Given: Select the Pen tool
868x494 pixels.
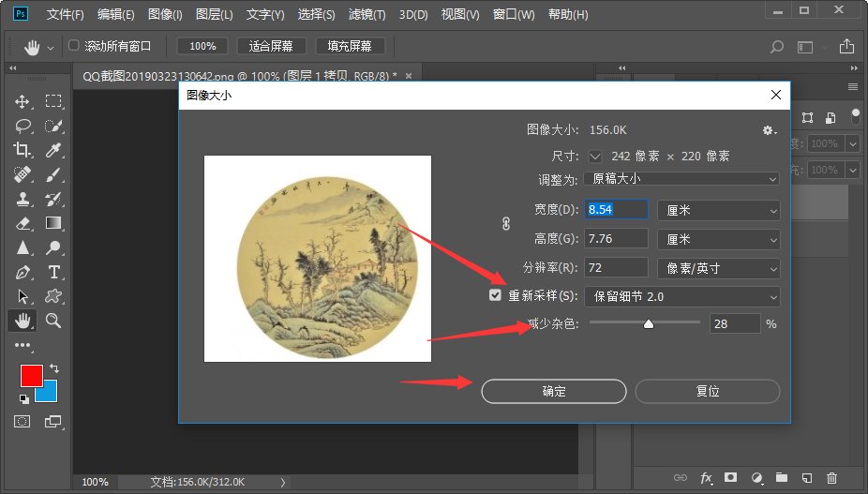Looking at the screenshot, I should tap(22, 272).
